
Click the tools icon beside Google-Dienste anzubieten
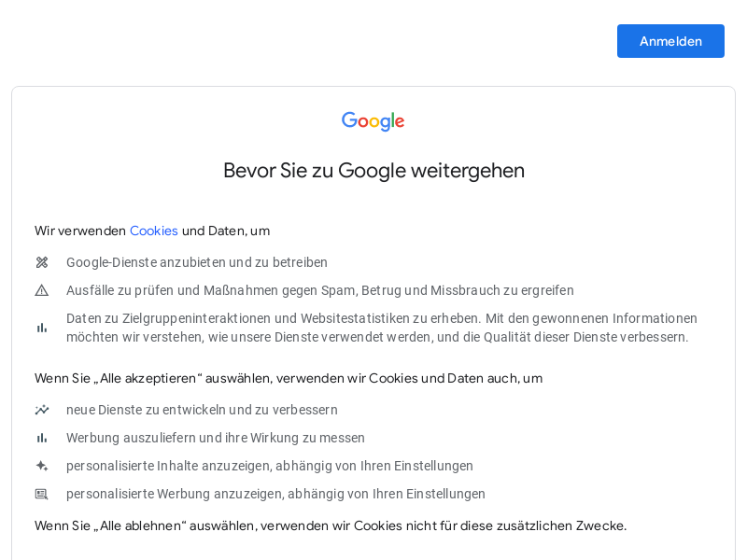tap(42, 262)
